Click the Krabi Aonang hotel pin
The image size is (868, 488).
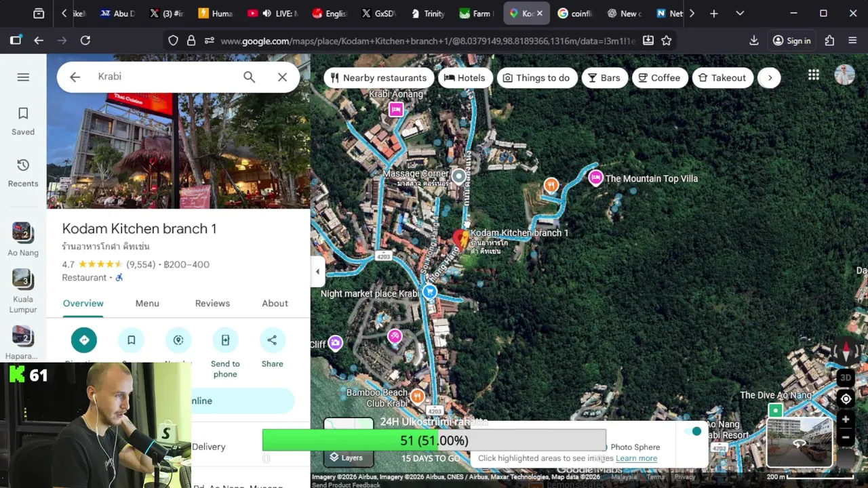(x=396, y=109)
